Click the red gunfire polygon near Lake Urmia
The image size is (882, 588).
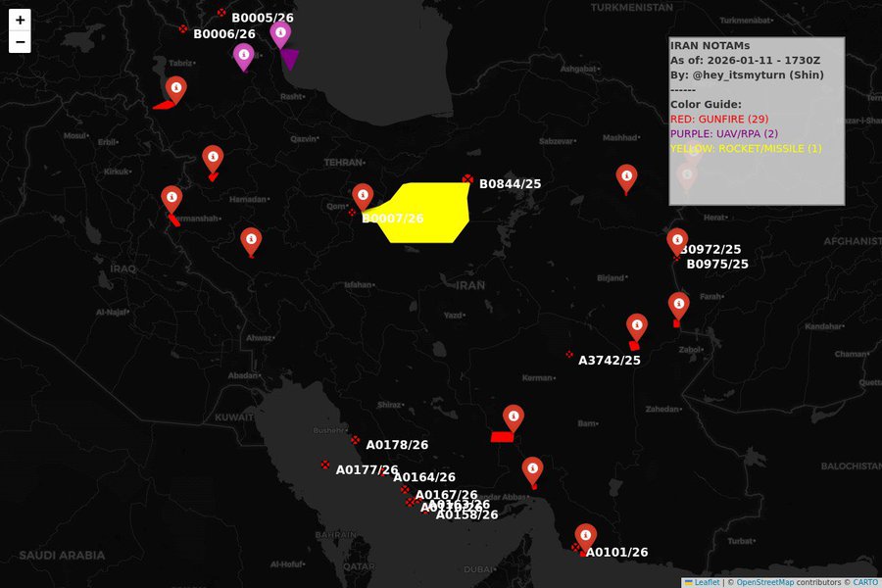164,105
